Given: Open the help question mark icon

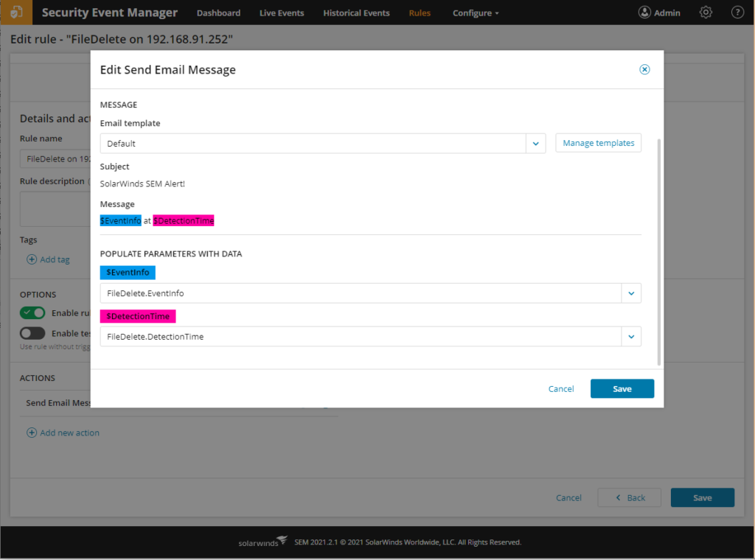Looking at the screenshot, I should pyautogui.click(x=737, y=13).
